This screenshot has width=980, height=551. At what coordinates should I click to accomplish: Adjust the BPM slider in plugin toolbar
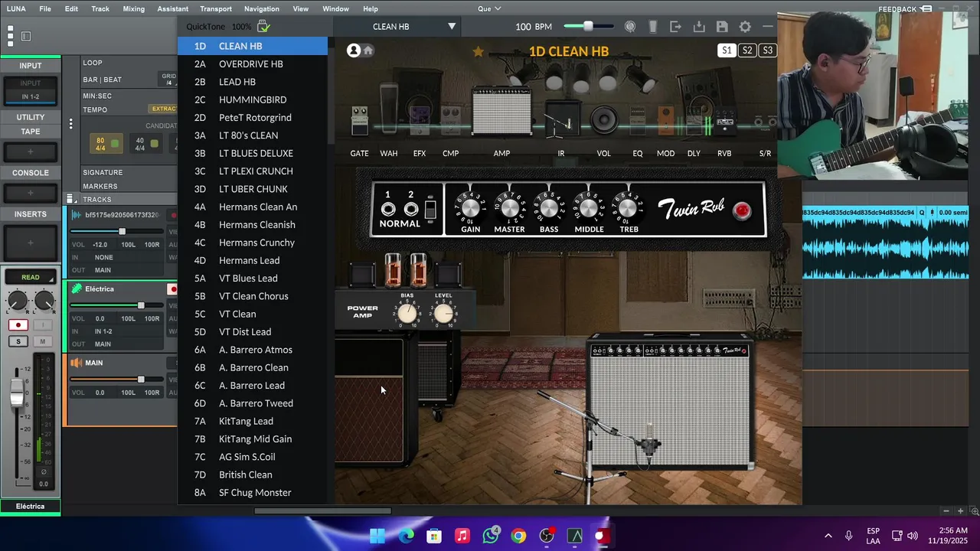point(588,26)
